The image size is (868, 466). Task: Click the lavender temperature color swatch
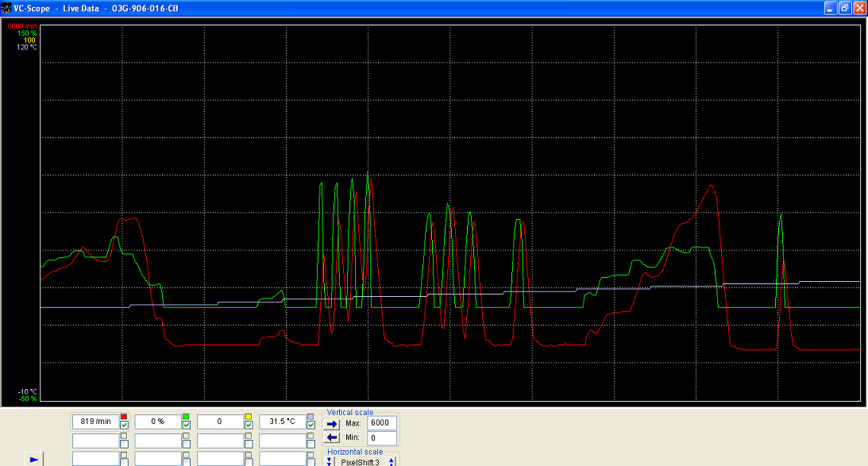click(311, 417)
